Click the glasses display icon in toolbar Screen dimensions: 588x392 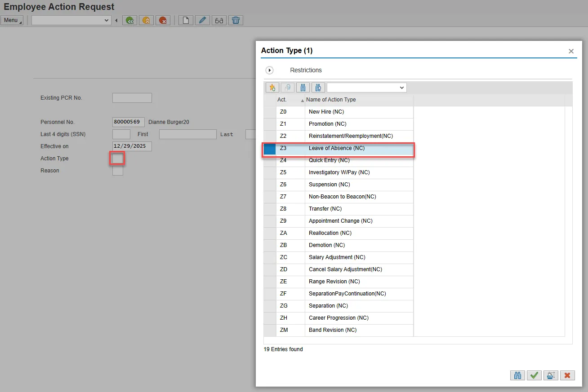pyautogui.click(x=219, y=20)
